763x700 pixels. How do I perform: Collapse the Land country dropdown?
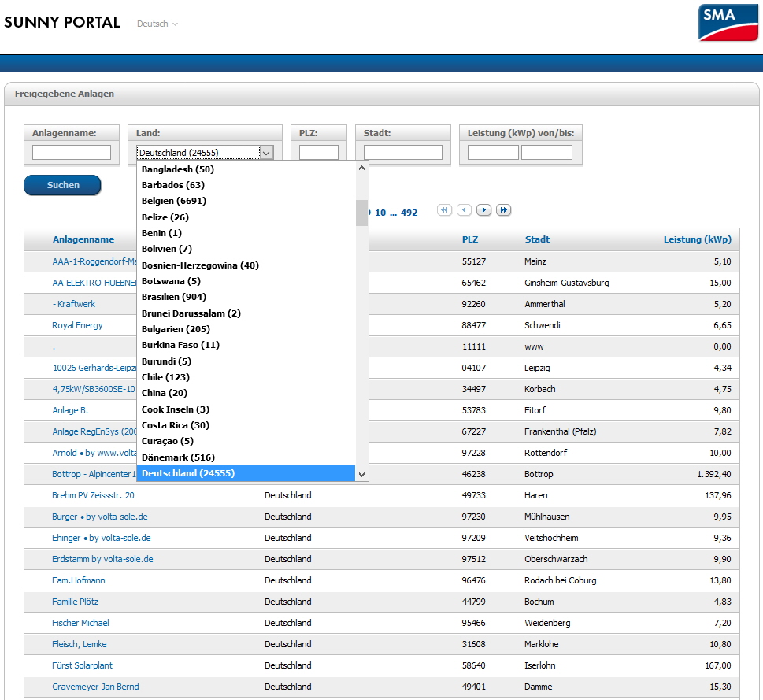(x=266, y=153)
